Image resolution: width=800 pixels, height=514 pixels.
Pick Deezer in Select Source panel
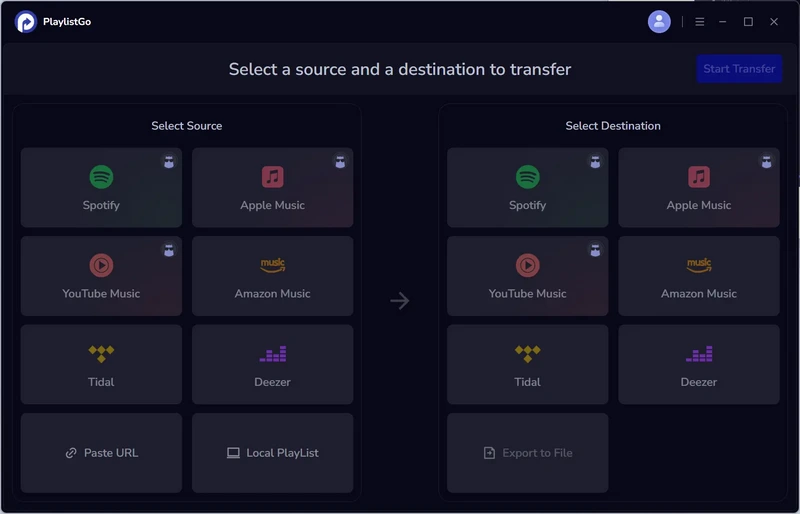(x=272, y=364)
